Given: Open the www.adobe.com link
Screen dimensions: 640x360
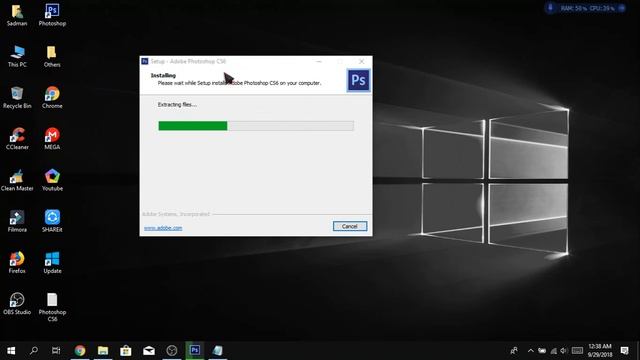Looking at the screenshot, I should click(163, 228).
